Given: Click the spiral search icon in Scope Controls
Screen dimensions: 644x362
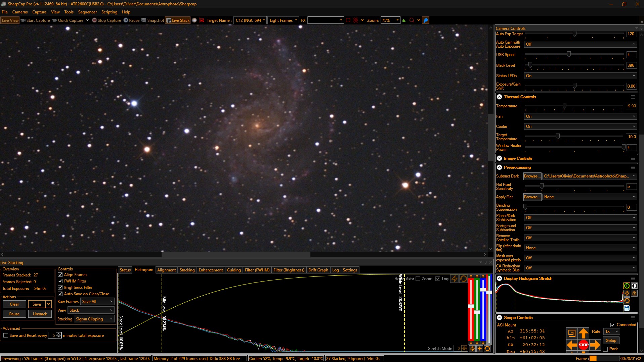Looking at the screenshot, I should pos(571,333).
